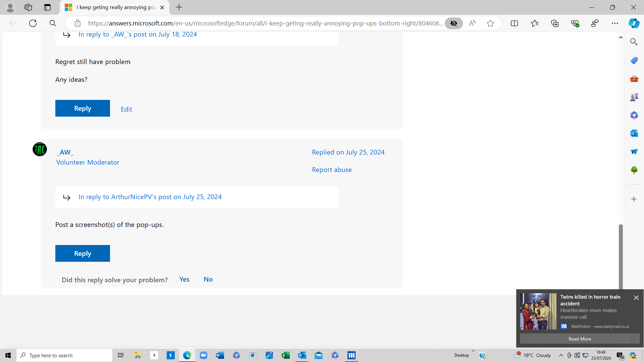View site information lock icon
This screenshot has height=362, width=644.
click(77, 23)
